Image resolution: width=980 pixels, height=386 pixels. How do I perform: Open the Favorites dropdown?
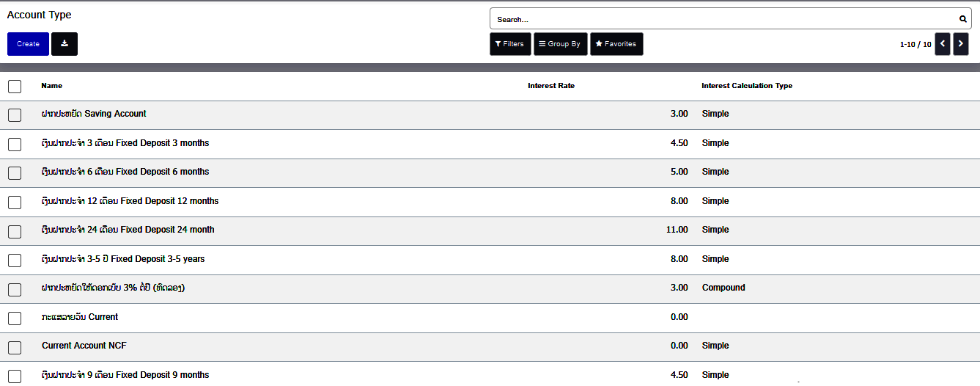(616, 44)
